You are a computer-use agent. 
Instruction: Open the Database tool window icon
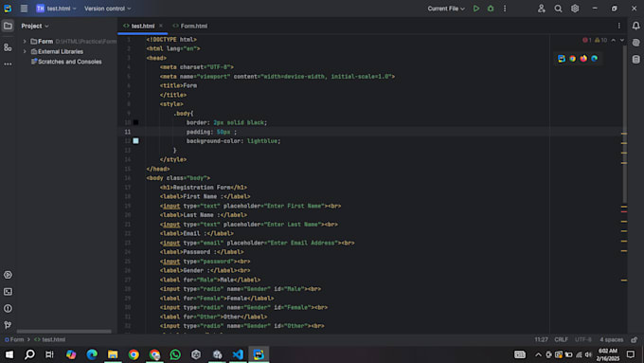point(635,60)
